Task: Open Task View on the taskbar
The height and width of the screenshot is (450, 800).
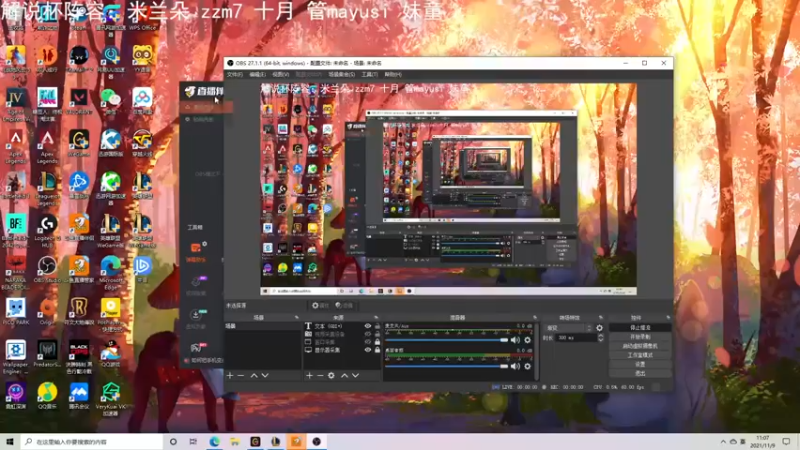Action: point(193,441)
